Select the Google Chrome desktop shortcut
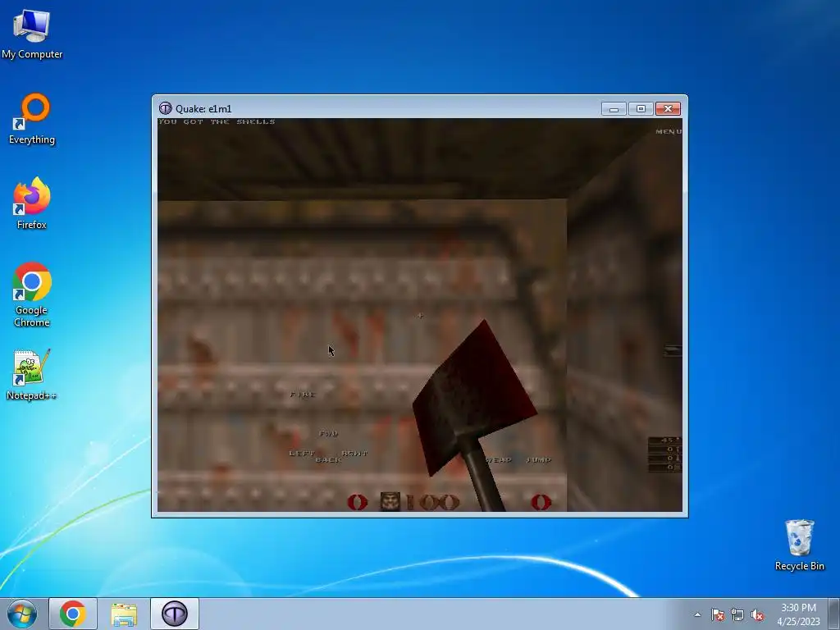Screen dimensions: 840x630 click(x=32, y=294)
